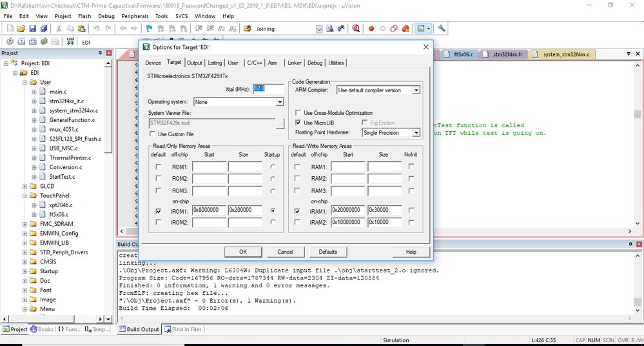Click the Start/Stop Debug Session icon
This screenshot has height=346, width=644.
tap(355, 28)
